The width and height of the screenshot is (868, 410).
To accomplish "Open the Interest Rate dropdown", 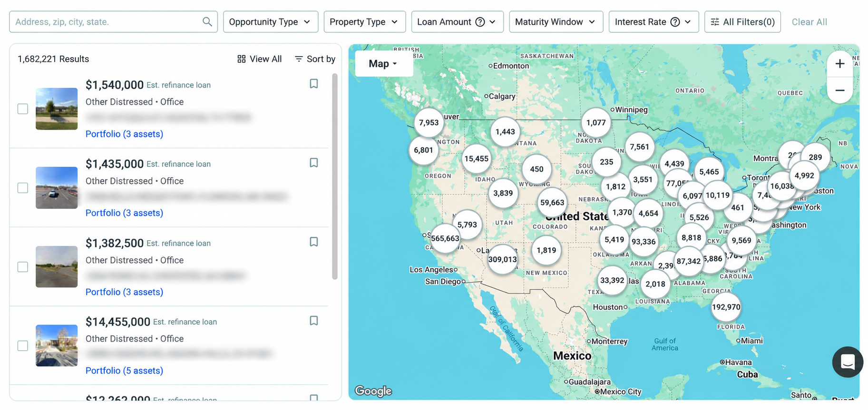I will tap(653, 22).
